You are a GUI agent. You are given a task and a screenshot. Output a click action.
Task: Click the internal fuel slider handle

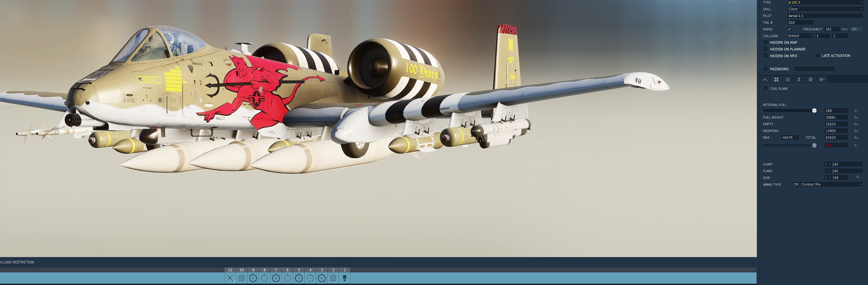pyautogui.click(x=814, y=111)
